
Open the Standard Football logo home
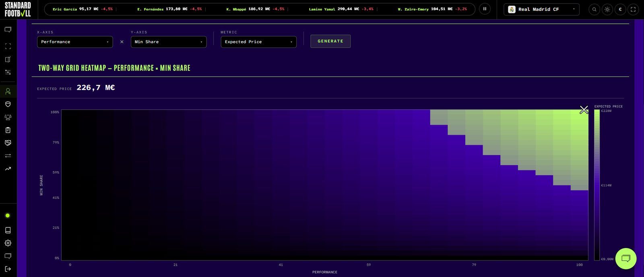18,9
